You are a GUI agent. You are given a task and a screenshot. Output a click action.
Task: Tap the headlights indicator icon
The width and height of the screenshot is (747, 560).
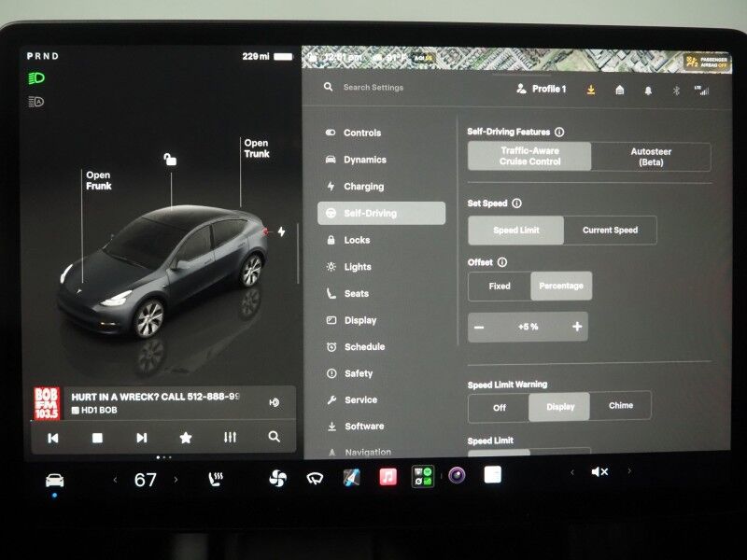pyautogui.click(x=36, y=78)
